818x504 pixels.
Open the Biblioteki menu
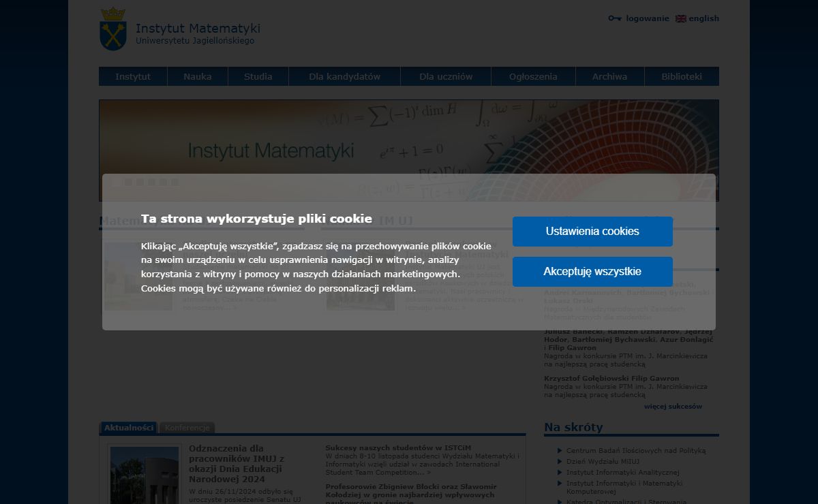(682, 76)
